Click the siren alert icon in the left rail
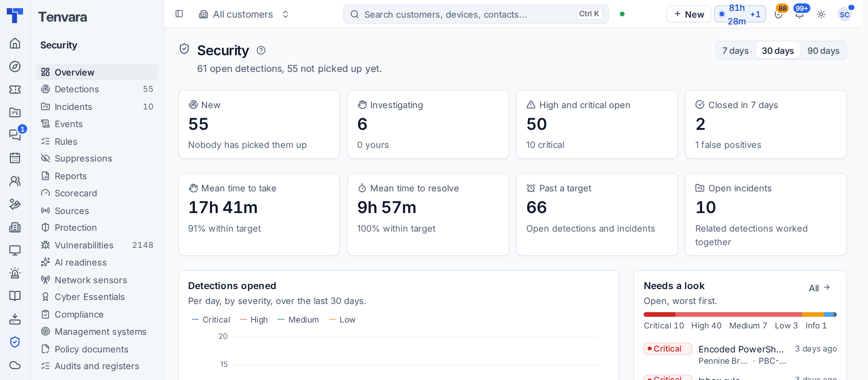This screenshot has height=380, width=868. pos(15,273)
